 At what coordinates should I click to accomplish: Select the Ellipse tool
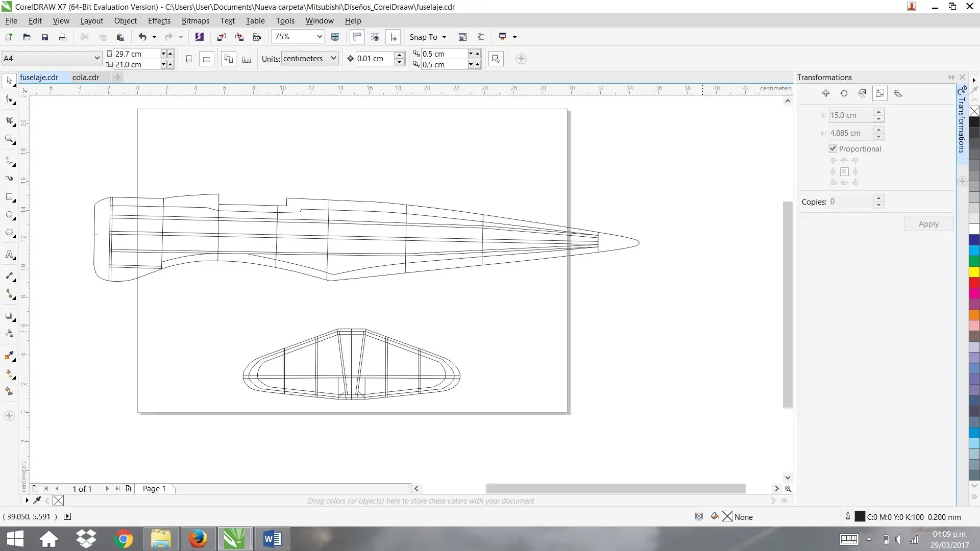click(9, 215)
